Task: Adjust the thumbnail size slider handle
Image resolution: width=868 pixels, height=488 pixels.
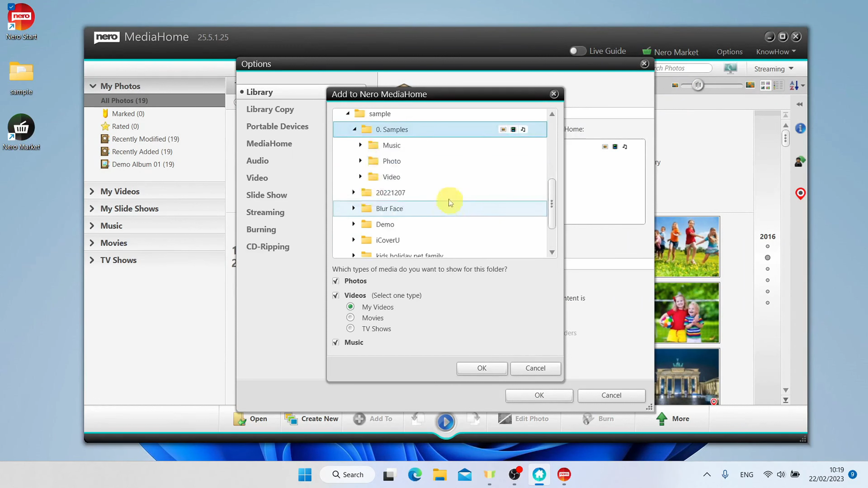Action: 698,86
